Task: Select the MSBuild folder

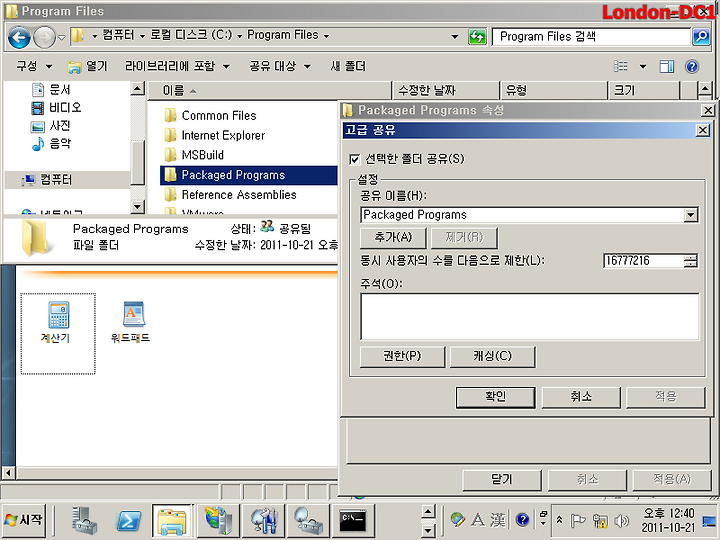Action: point(194,155)
